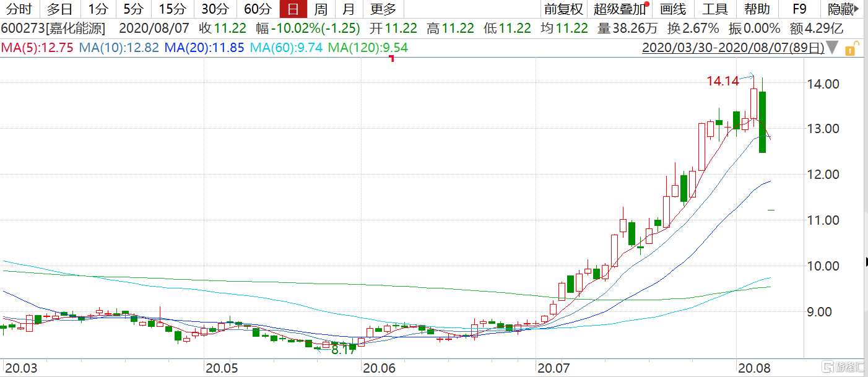Toggle the orange chart lock icon
Screen dimensions: 868x377
853,48
